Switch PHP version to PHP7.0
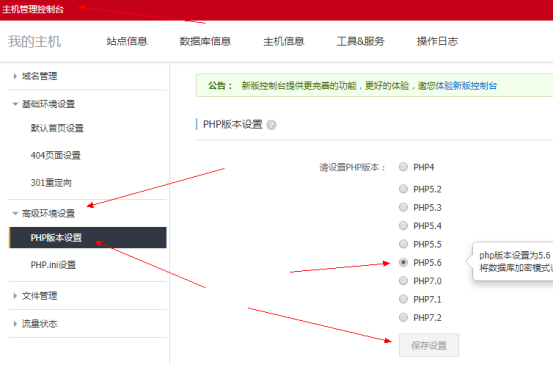554x365 pixels. tap(403, 281)
